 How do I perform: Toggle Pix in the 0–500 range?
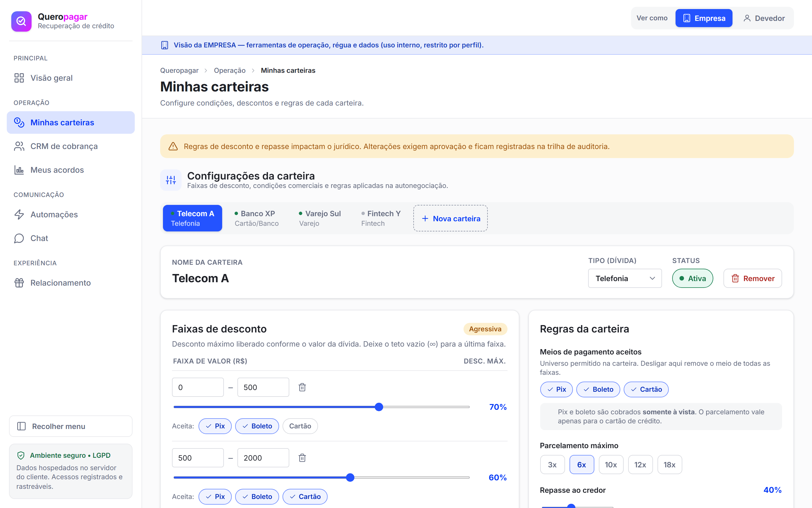(215, 426)
